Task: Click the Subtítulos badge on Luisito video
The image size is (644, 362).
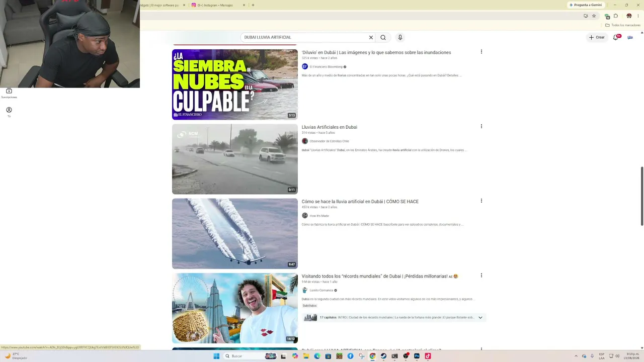Action: click(309, 306)
